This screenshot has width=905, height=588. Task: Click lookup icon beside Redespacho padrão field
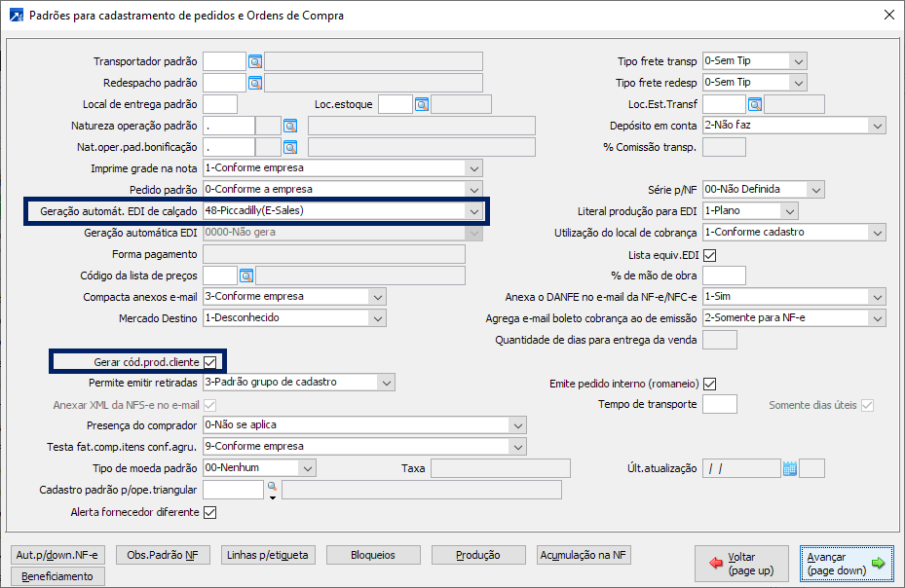coord(255,83)
